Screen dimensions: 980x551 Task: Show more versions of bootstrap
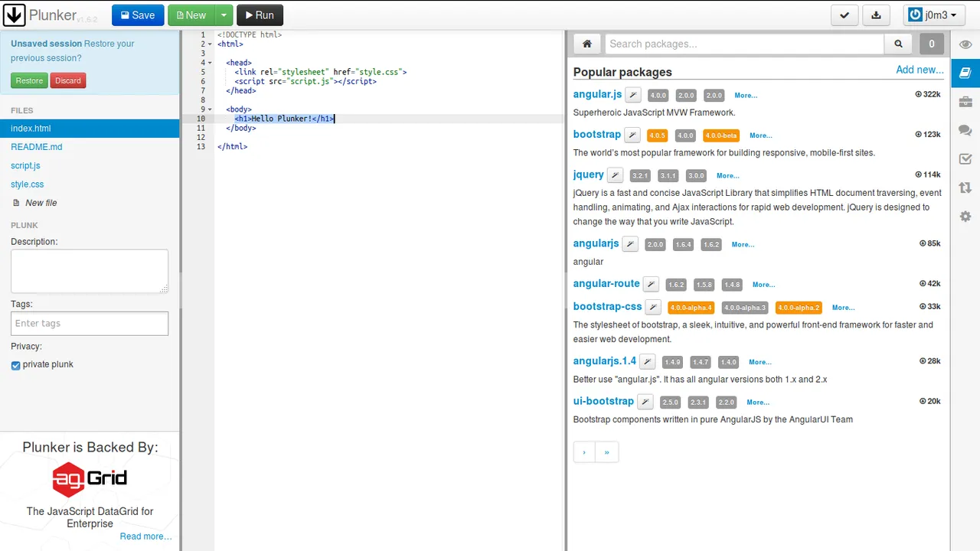pyautogui.click(x=760, y=135)
